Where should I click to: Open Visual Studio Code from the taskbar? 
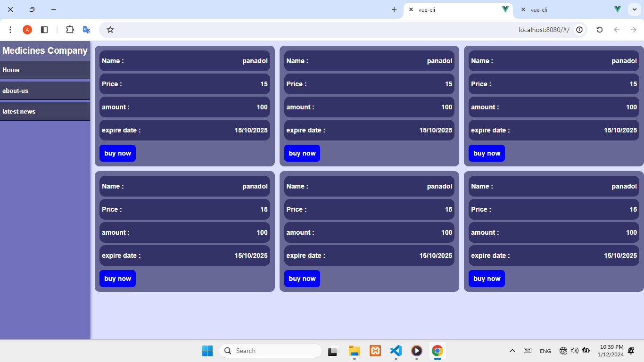[396, 351]
